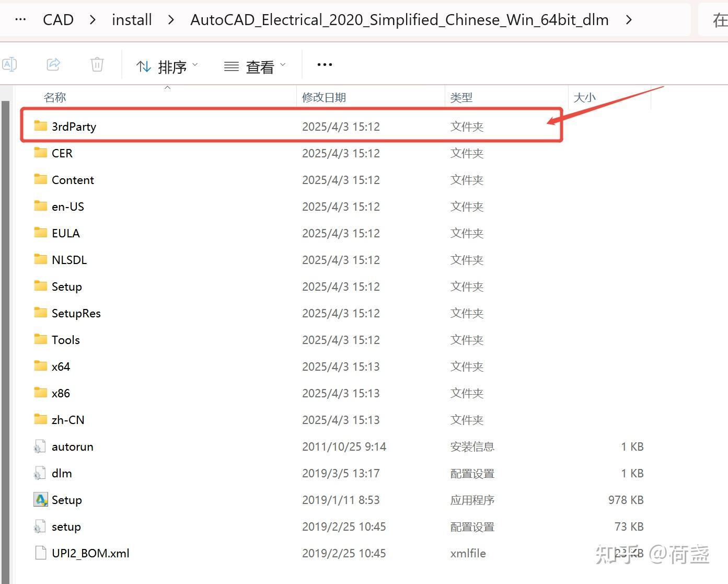Screen dimensions: 728x584
Task: Select the x86 folder name
Action: pyautogui.click(x=61, y=393)
